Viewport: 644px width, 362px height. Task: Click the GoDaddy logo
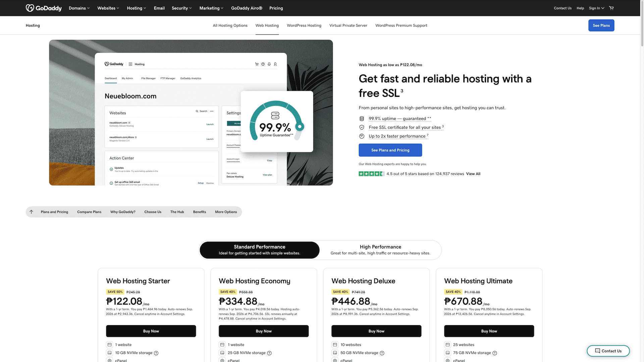click(x=44, y=8)
